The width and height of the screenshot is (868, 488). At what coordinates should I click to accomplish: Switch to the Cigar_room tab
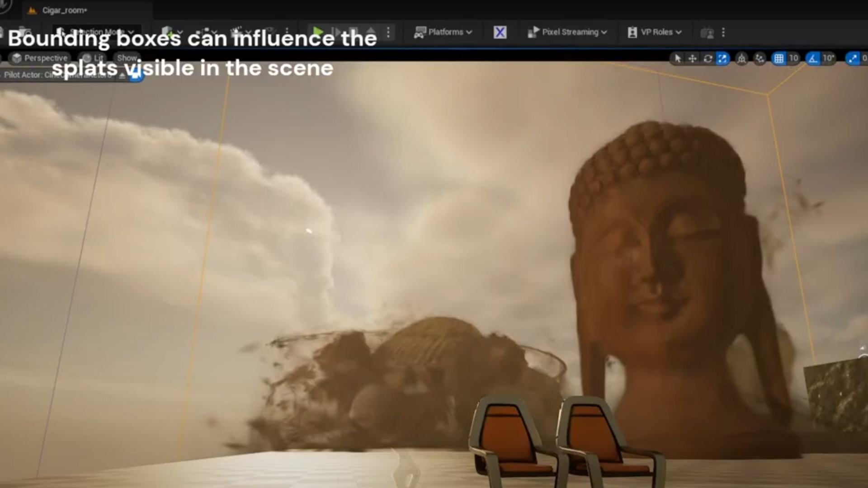64,10
